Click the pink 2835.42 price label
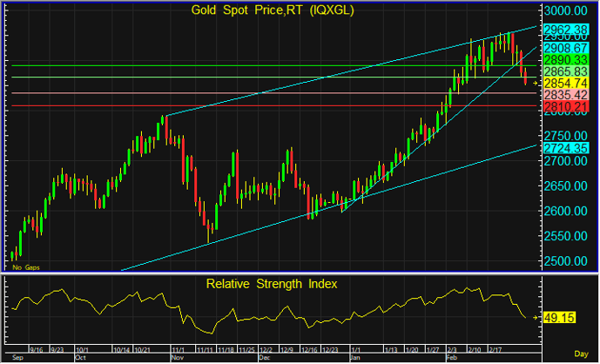This screenshot has height=364, width=600. point(568,94)
